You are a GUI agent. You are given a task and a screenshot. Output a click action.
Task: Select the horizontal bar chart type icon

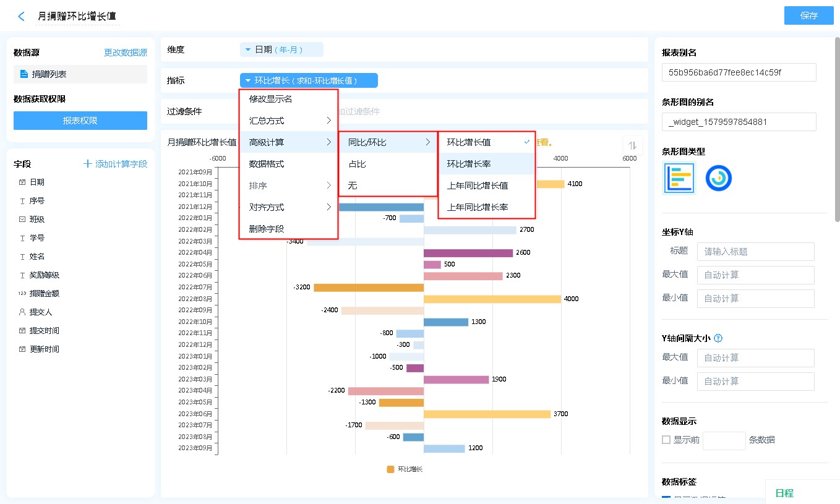(679, 178)
